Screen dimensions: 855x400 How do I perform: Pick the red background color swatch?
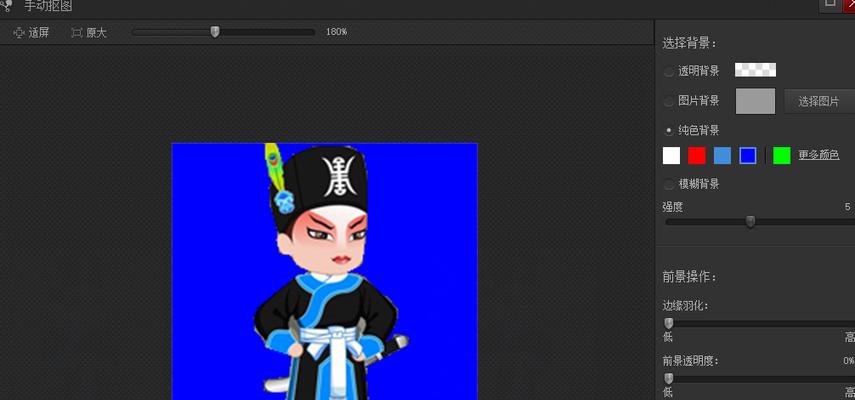tap(696, 155)
